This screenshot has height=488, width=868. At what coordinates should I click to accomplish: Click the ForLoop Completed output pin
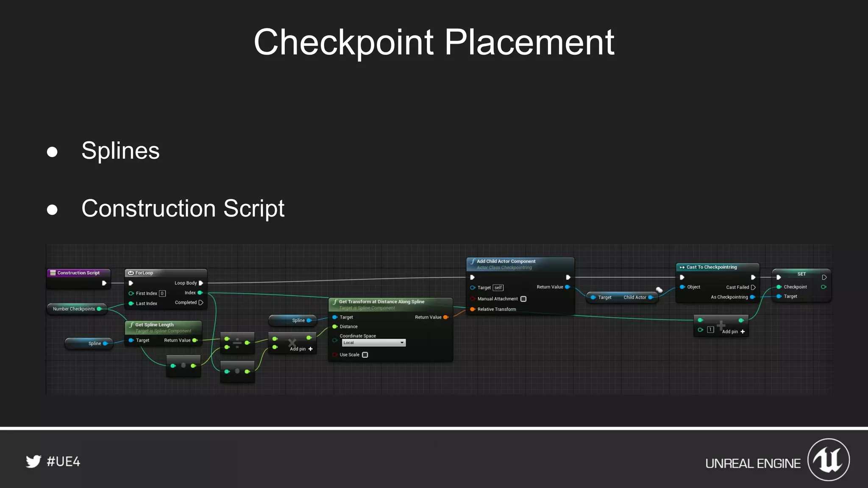201,302
